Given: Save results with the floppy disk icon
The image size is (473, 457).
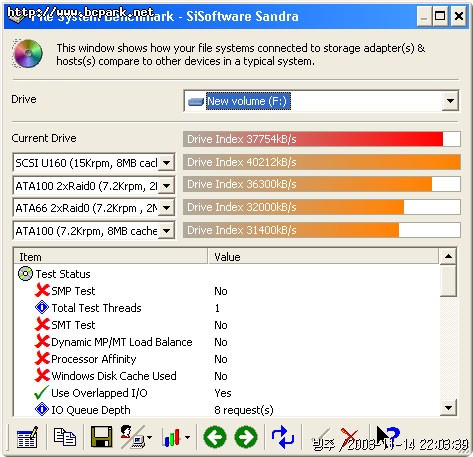Looking at the screenshot, I should coord(101,437).
